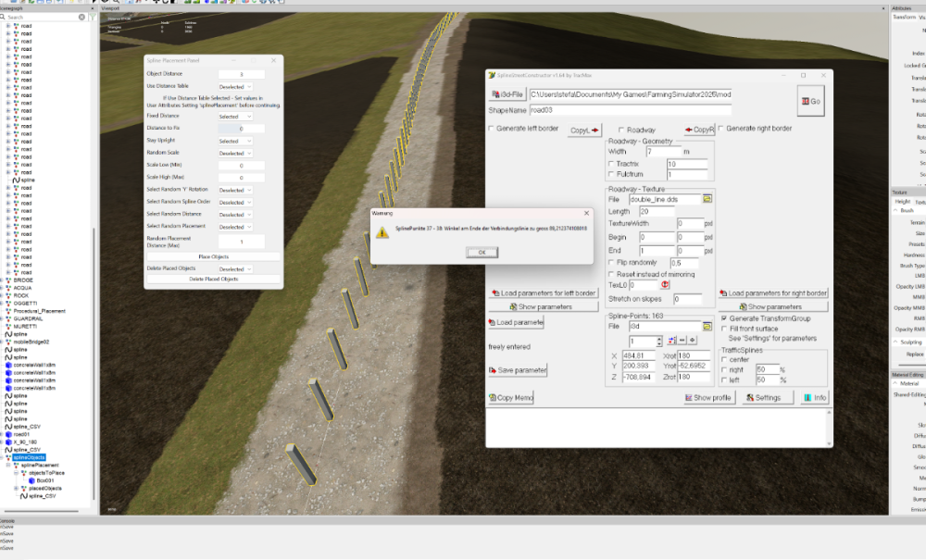Image resolution: width=926 pixels, height=560 pixels.
Task: Open the i3d-File browser in SplineStreetConstructor
Action: tap(507, 92)
